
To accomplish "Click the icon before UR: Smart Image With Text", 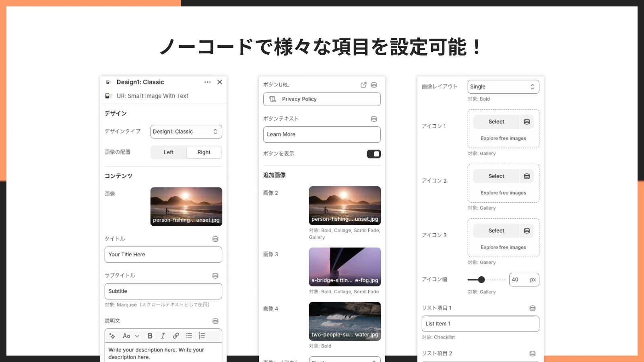I will (109, 96).
